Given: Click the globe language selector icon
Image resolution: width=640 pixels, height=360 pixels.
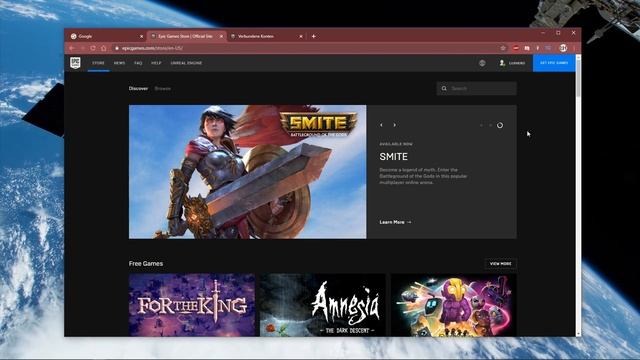Looking at the screenshot, I should tap(482, 63).
